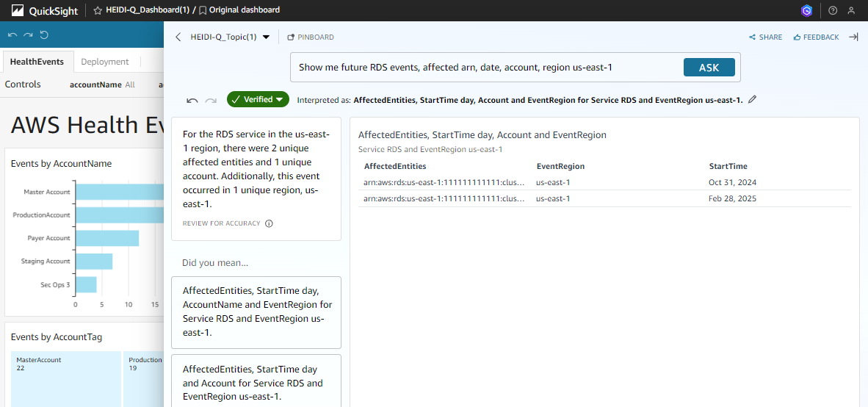Click the Sec Ops 3 bar
Viewport: 868px width, 407px height.
(x=86, y=284)
